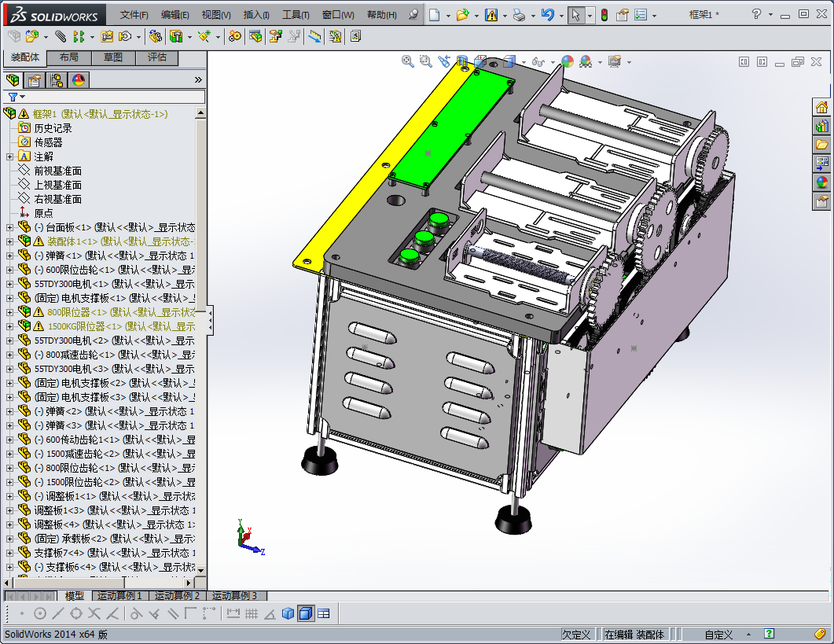Click the Previous View icon
The image size is (834, 644).
(443, 62)
